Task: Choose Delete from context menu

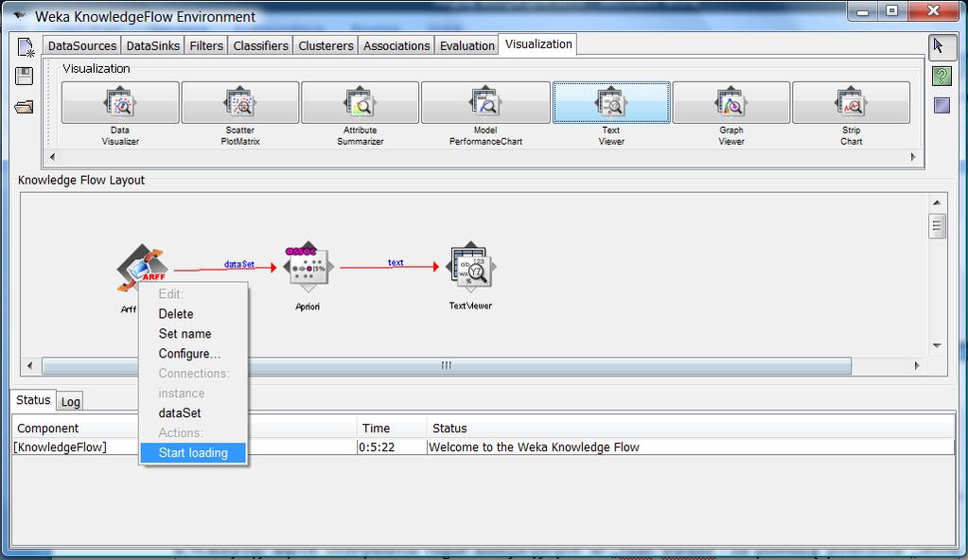Action: pyautogui.click(x=193, y=314)
